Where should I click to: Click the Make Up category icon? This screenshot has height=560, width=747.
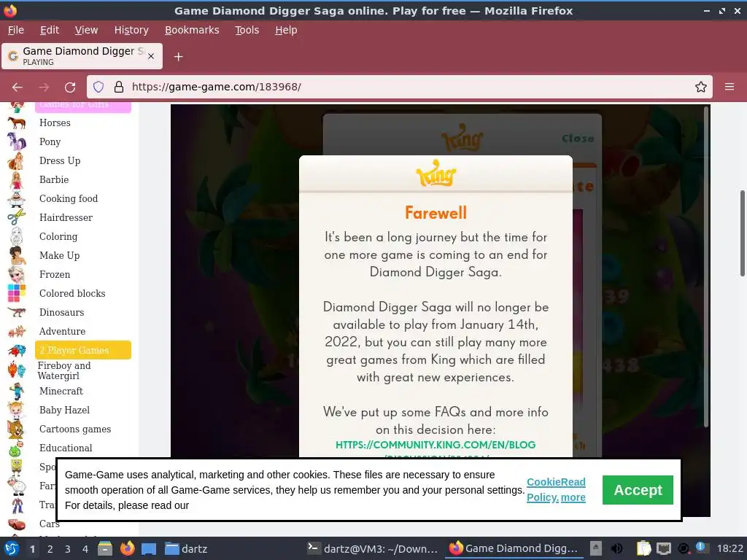tap(17, 256)
